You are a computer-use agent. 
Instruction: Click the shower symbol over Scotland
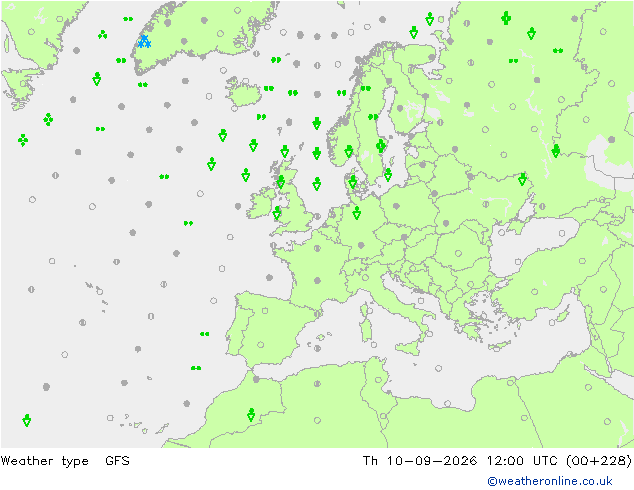pos(281,182)
